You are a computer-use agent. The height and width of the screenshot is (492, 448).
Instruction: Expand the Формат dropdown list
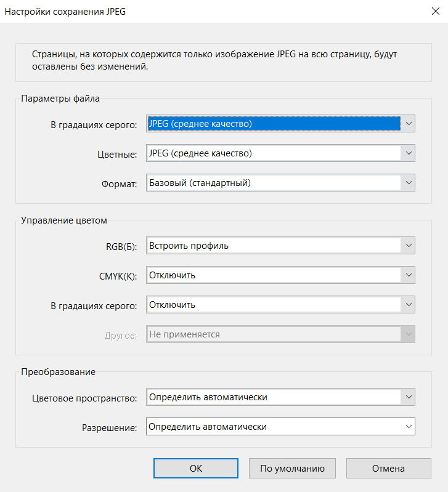280,183
